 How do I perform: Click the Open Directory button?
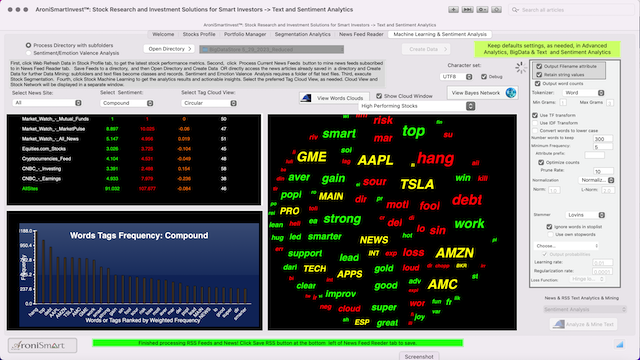(x=169, y=49)
